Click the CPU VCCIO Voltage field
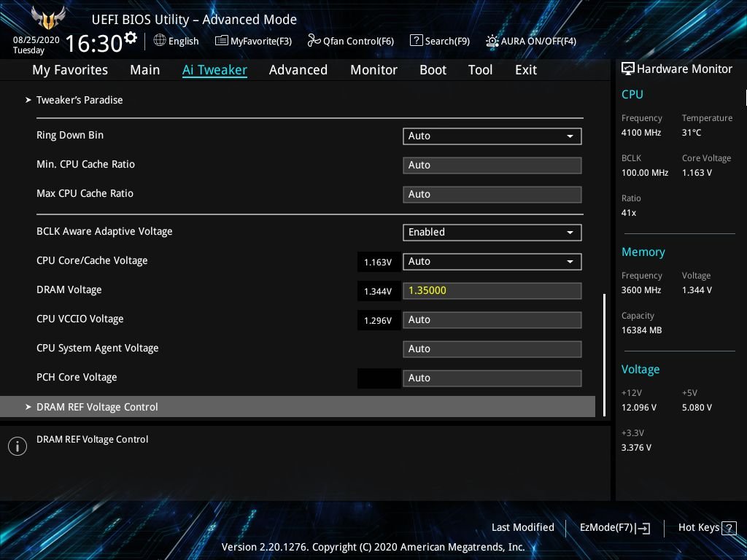The image size is (747, 560). click(x=492, y=319)
